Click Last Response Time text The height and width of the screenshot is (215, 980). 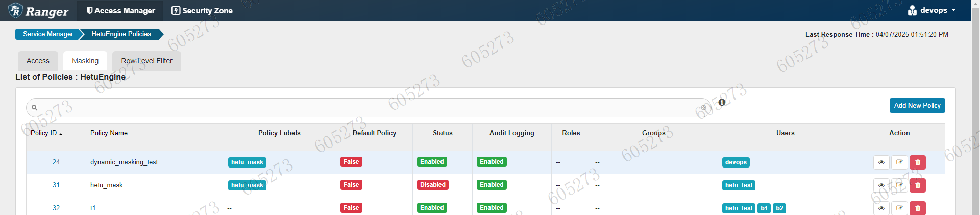point(877,35)
